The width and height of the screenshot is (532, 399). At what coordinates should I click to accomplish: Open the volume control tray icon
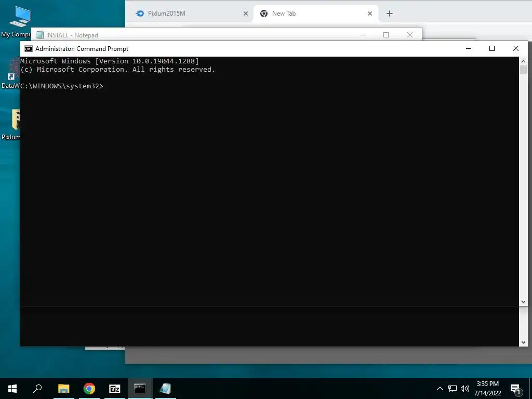pos(465,389)
